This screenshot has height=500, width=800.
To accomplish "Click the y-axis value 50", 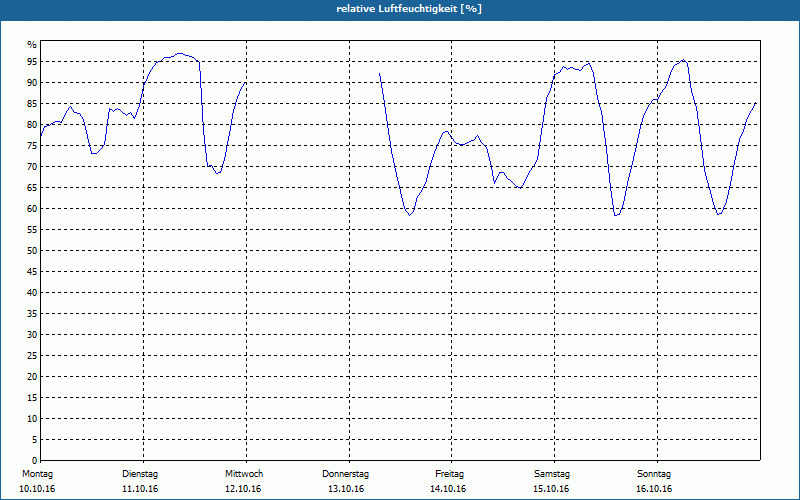I will coord(32,251).
